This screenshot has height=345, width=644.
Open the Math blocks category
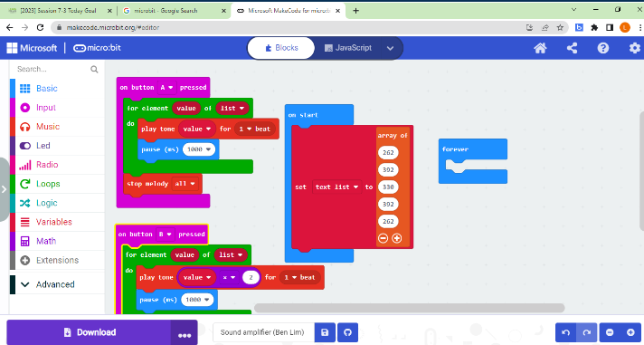point(57,241)
